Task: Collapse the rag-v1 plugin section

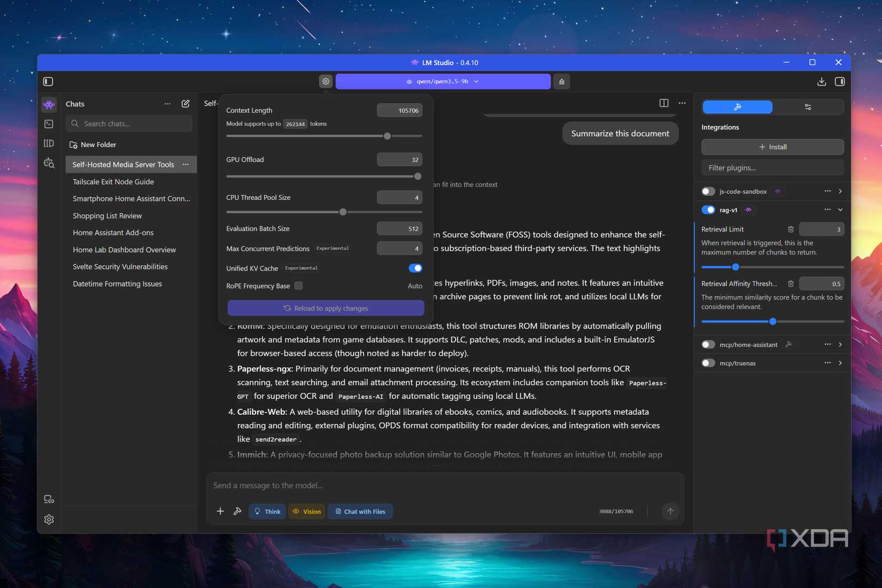Action: (x=840, y=210)
